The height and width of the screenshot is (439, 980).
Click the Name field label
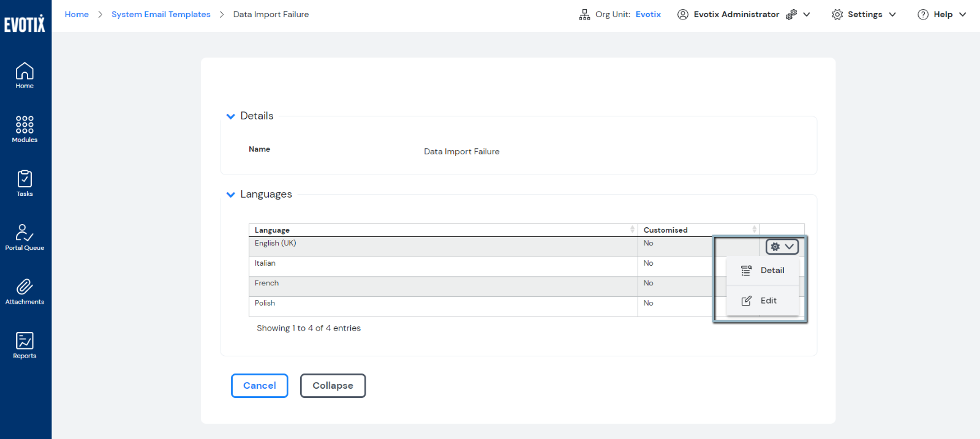pos(259,149)
